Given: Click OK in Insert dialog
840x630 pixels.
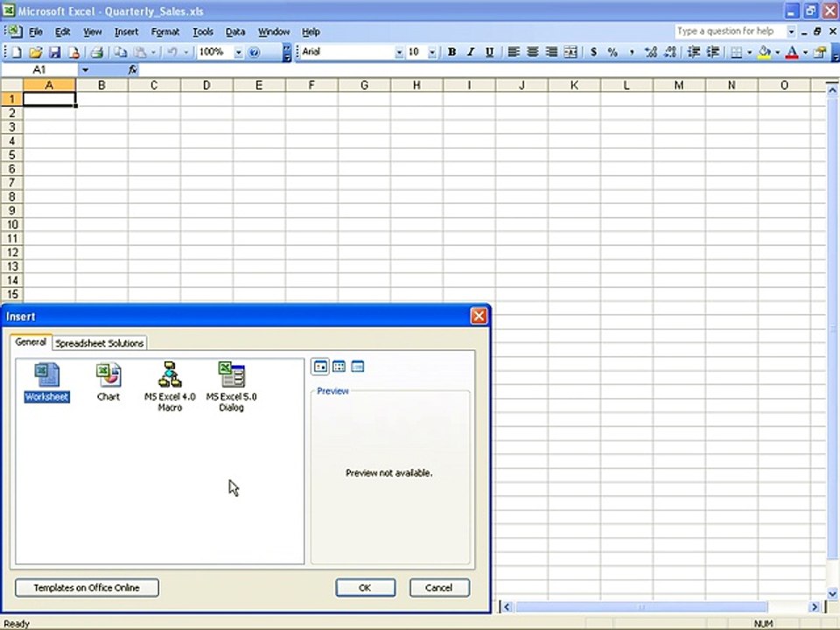Looking at the screenshot, I should (366, 588).
